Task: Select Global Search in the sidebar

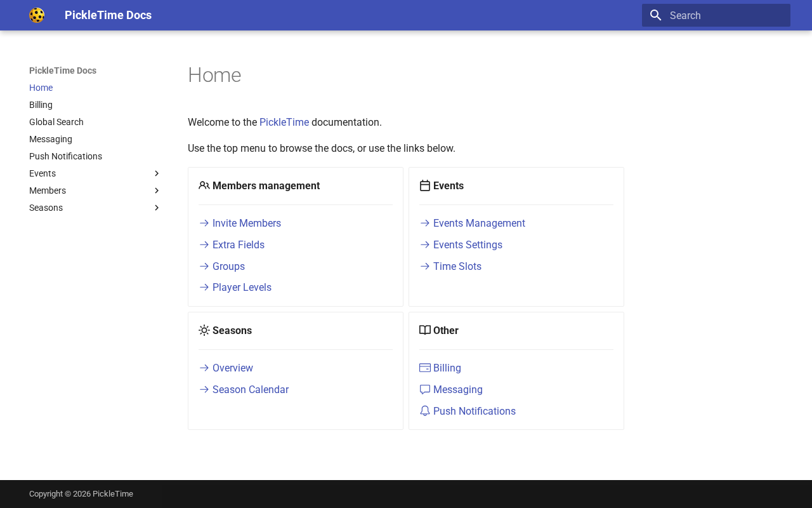Action: (x=56, y=122)
